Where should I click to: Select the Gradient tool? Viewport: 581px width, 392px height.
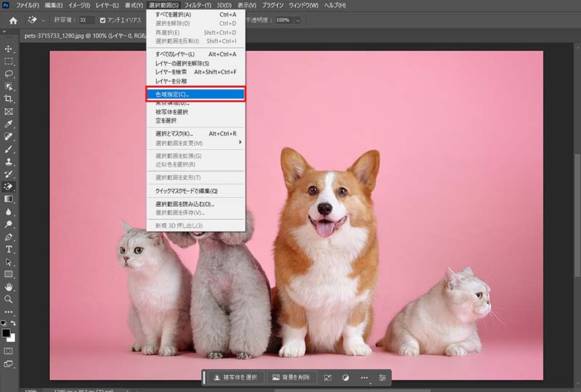[9, 199]
